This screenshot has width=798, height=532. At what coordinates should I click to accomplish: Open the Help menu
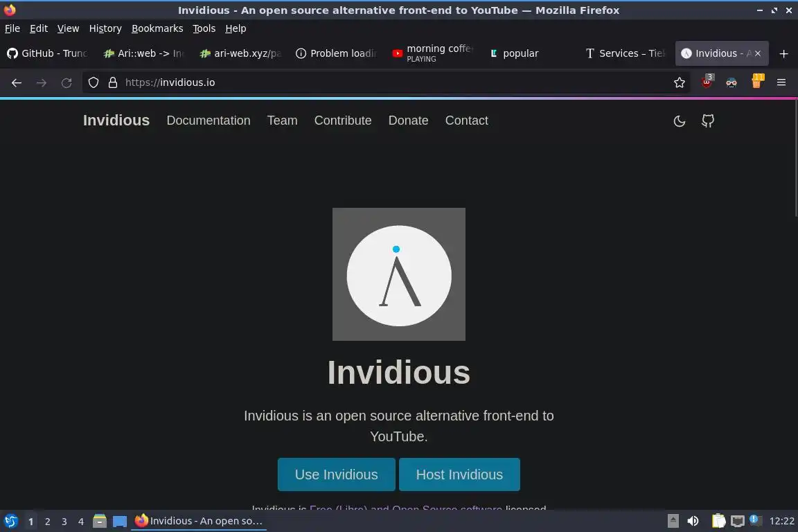click(236, 28)
